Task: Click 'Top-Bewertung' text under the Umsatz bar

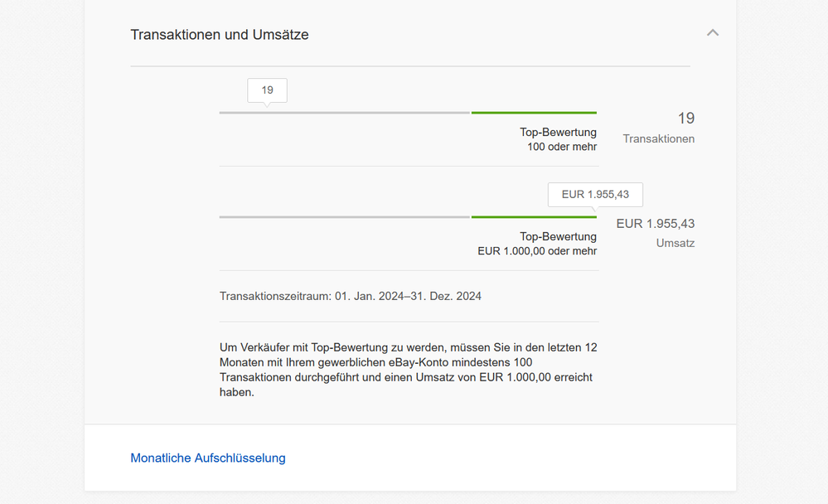Action: click(558, 236)
